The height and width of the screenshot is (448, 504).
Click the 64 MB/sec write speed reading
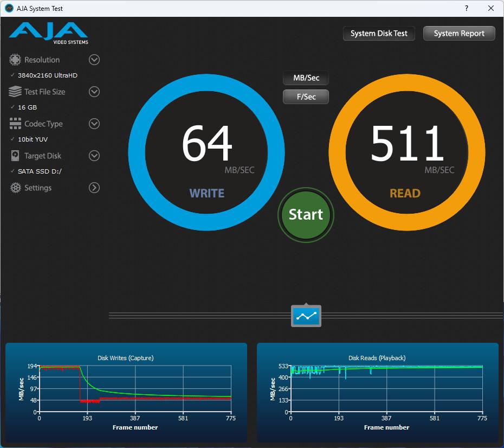pos(207,143)
